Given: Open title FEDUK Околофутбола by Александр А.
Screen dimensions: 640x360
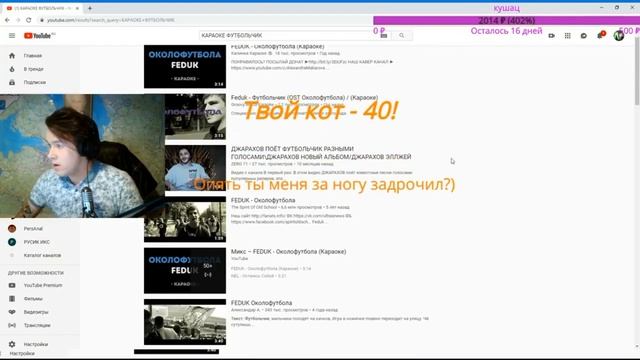Looking at the screenshot, I should point(261,303).
